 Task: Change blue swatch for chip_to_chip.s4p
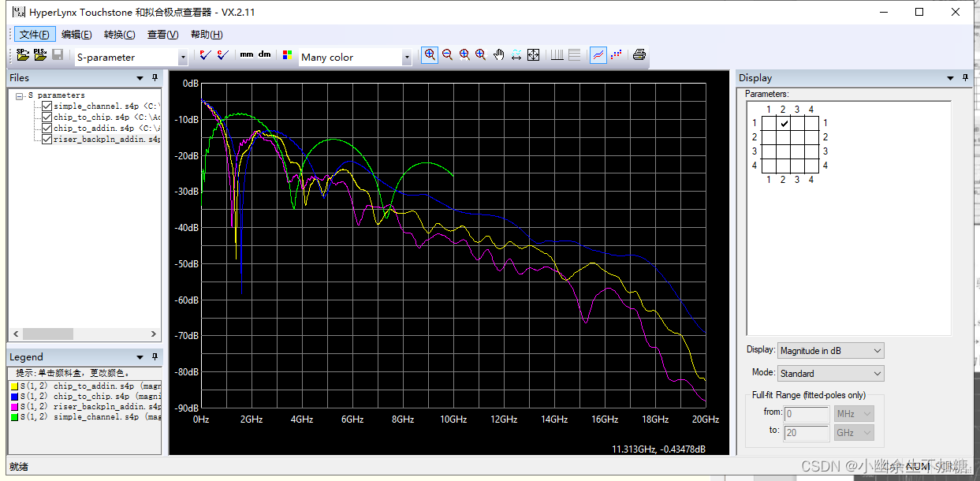pyautogui.click(x=14, y=396)
